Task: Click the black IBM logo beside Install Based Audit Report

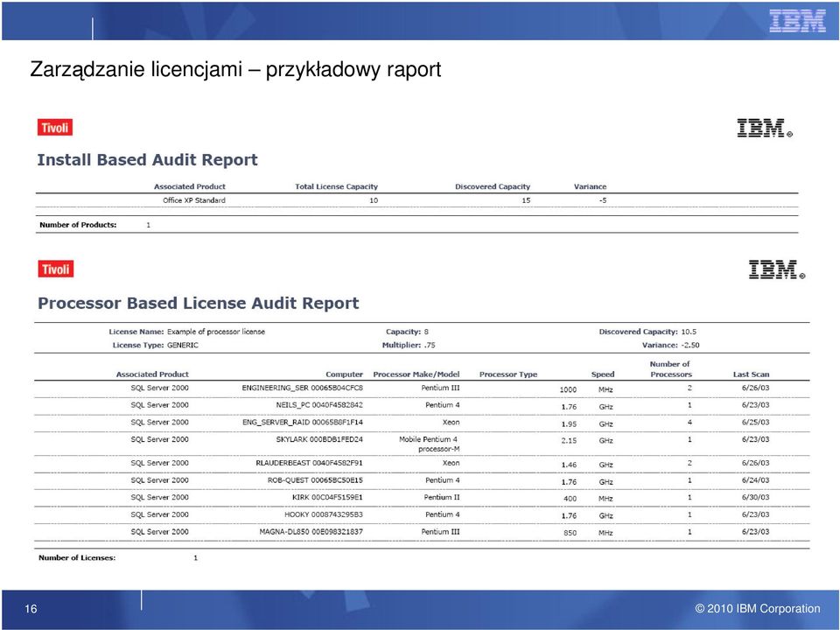Action: 765,128
